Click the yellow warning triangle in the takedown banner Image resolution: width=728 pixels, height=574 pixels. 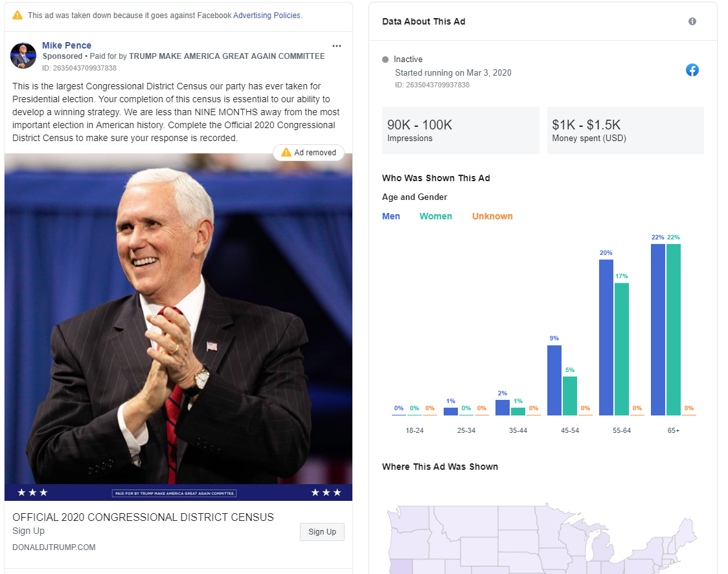pos(17,15)
